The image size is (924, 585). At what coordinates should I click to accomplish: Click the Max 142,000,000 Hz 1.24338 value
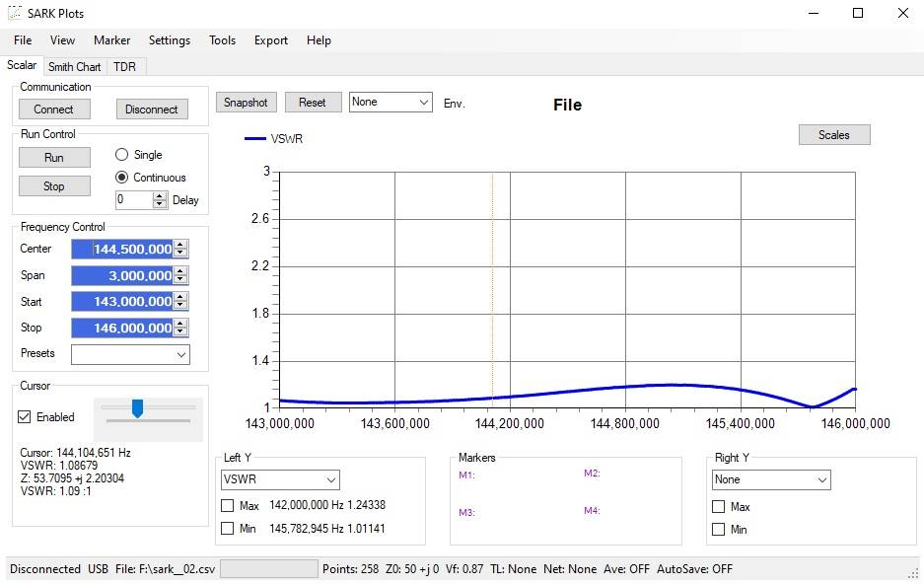327,505
